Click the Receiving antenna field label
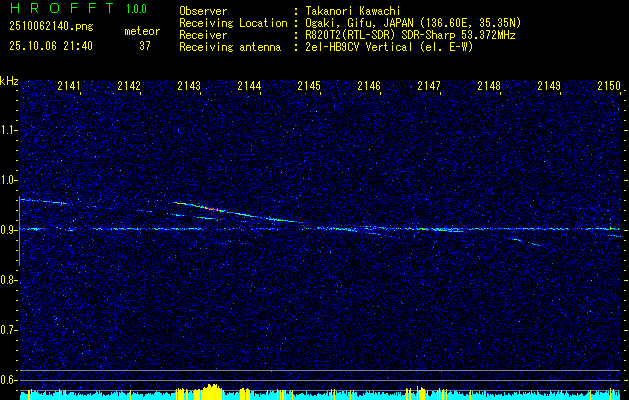 click(227, 45)
